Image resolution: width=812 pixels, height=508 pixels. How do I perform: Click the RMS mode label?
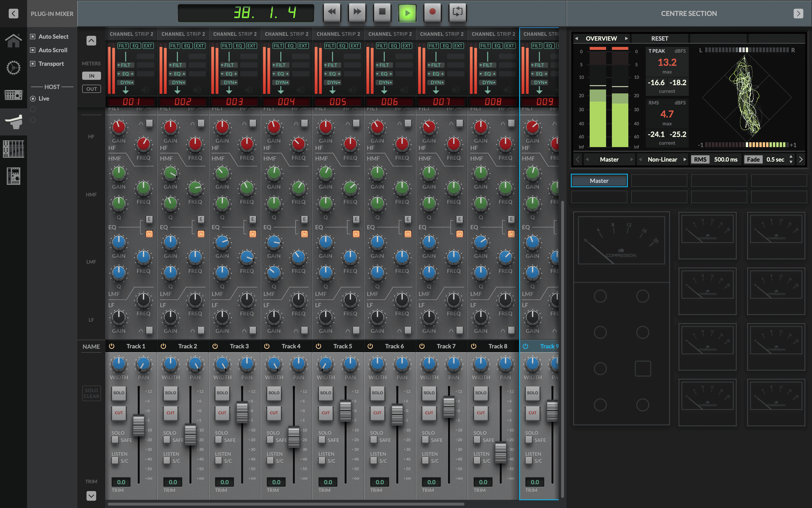click(700, 159)
